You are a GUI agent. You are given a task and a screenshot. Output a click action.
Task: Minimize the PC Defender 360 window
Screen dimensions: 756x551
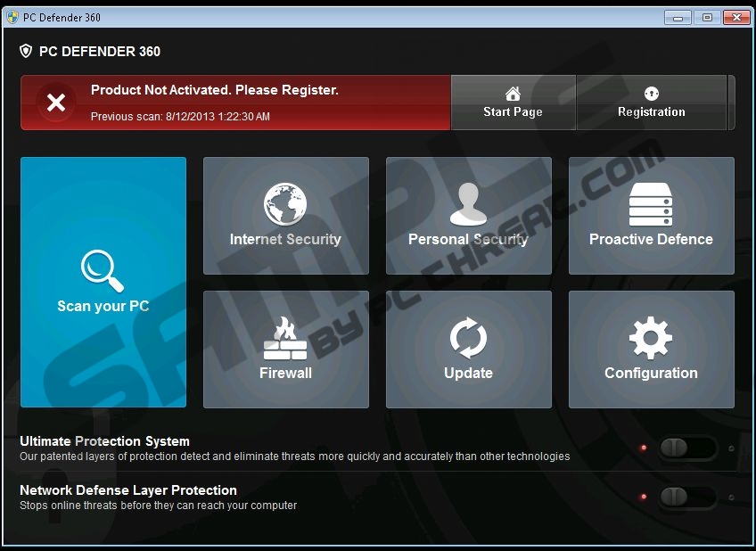click(678, 18)
